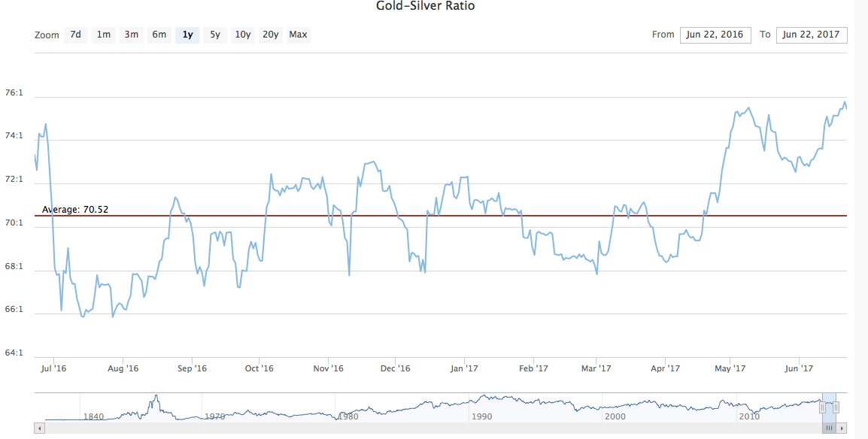Click the 70:1 axis label
The height and width of the screenshot is (439, 868).
(x=14, y=223)
